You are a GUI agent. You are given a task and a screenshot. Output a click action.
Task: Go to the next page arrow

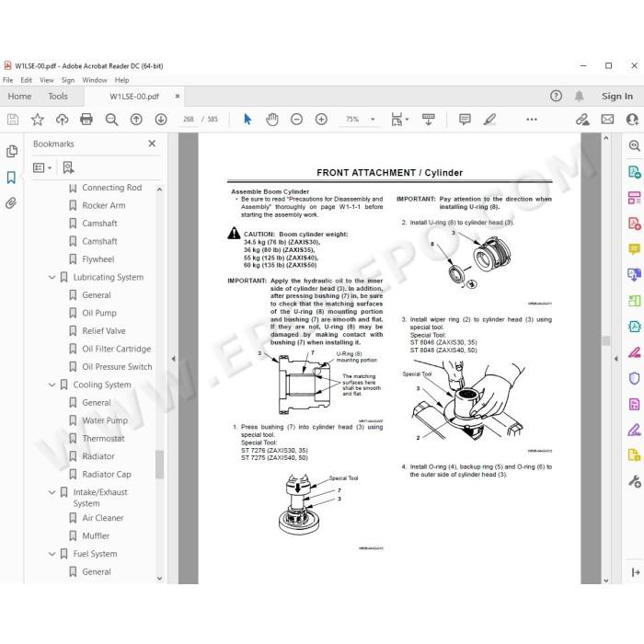(161, 120)
